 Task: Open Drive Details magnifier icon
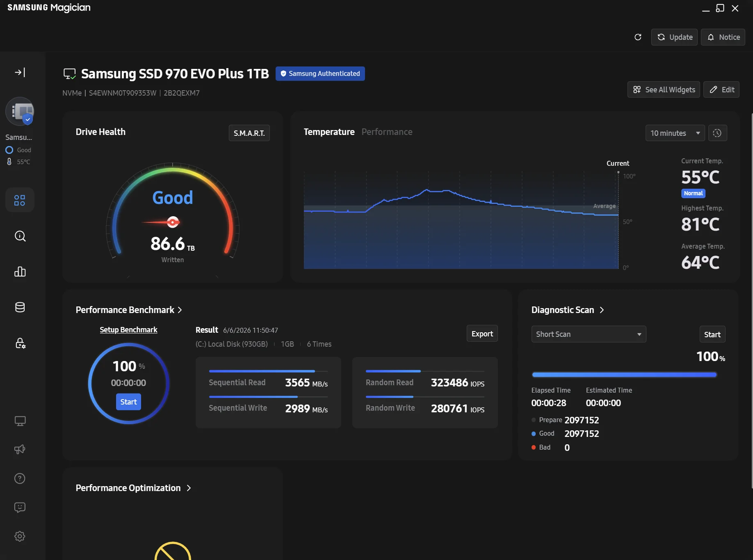tap(20, 236)
